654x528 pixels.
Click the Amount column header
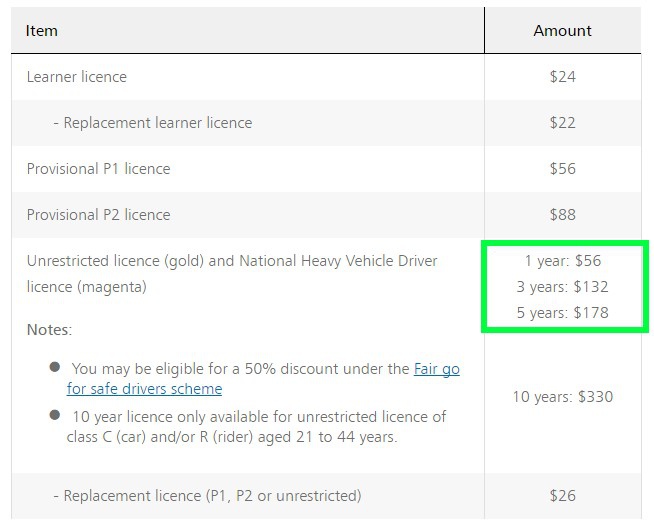[x=562, y=31]
